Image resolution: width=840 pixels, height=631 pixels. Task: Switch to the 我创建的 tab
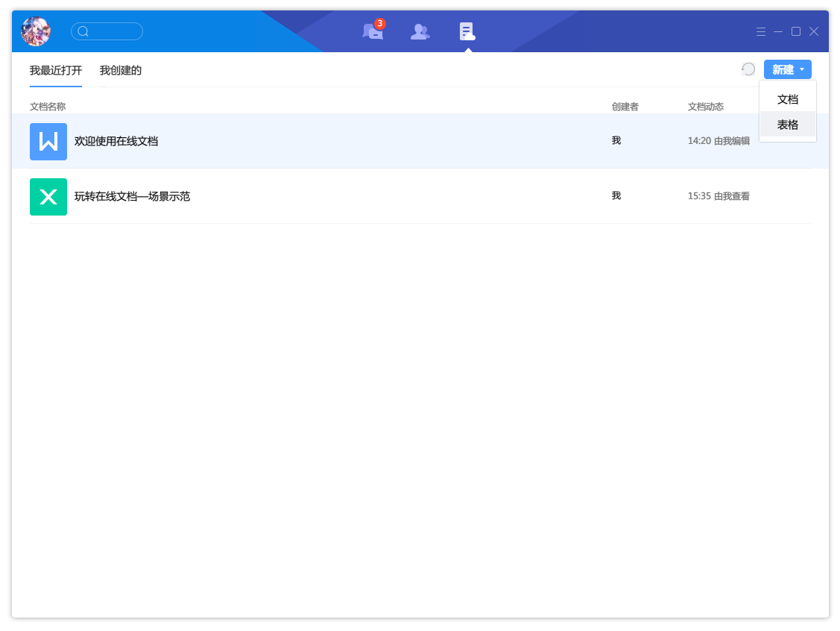120,70
